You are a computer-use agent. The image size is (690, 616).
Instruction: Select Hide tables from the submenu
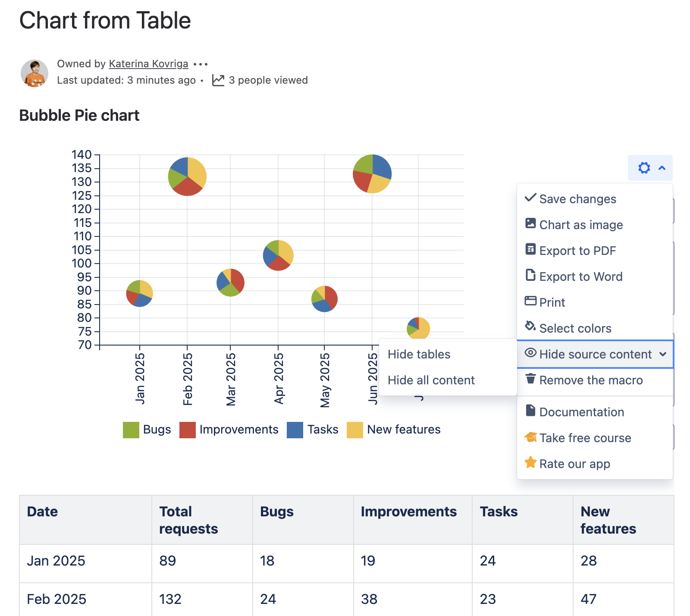click(419, 354)
